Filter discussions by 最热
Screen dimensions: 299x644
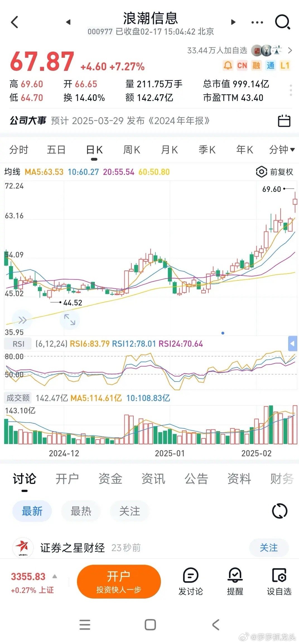[x=81, y=511]
